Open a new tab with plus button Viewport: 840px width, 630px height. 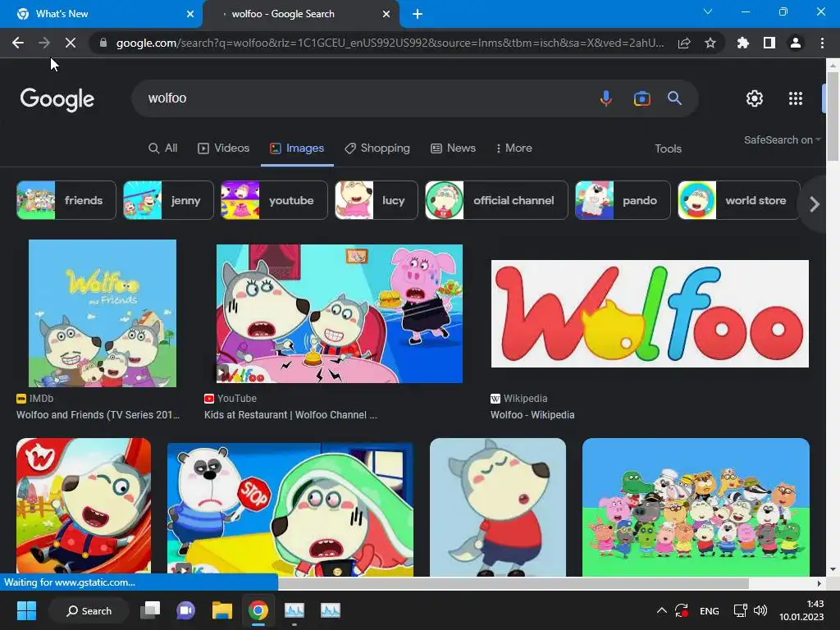pyautogui.click(x=418, y=14)
